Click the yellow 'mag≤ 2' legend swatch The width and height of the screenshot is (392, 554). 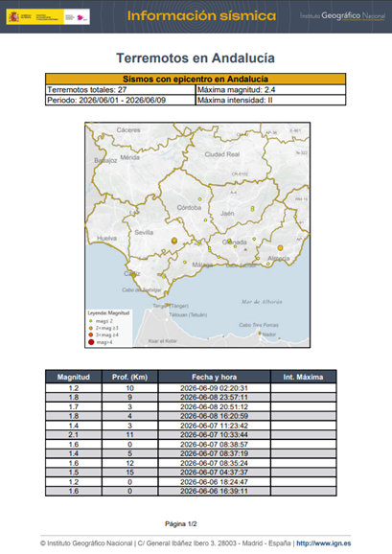[91, 321]
